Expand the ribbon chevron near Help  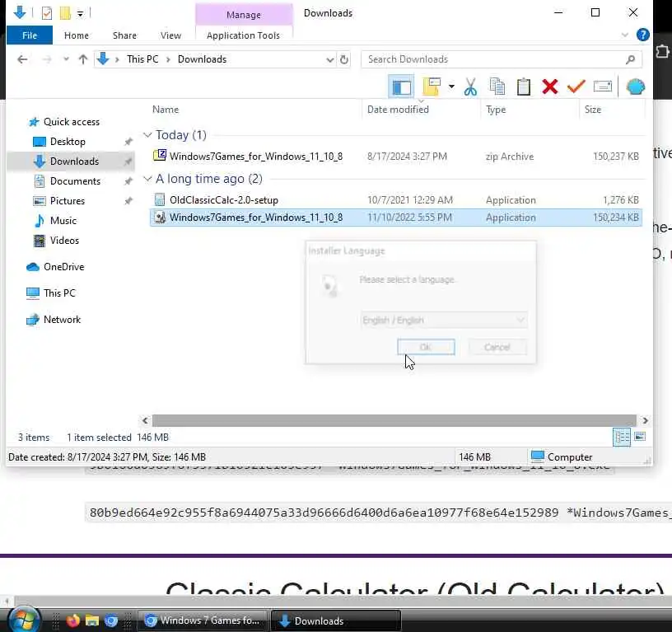[x=624, y=35]
